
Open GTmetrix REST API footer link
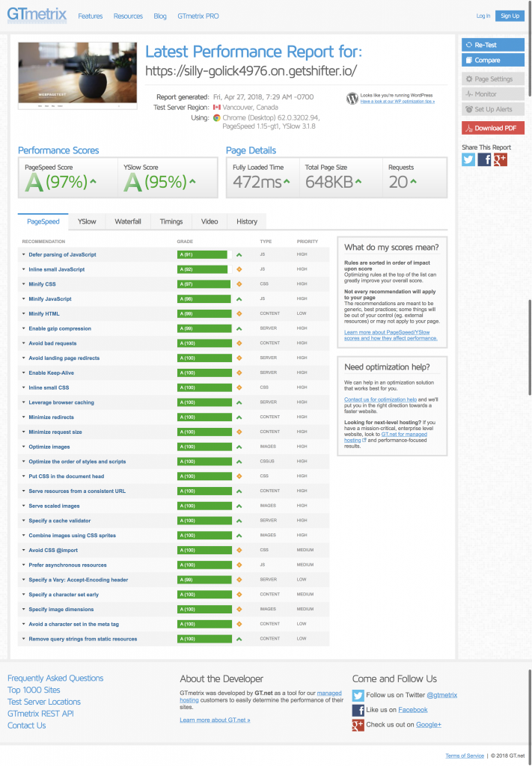[x=40, y=713]
